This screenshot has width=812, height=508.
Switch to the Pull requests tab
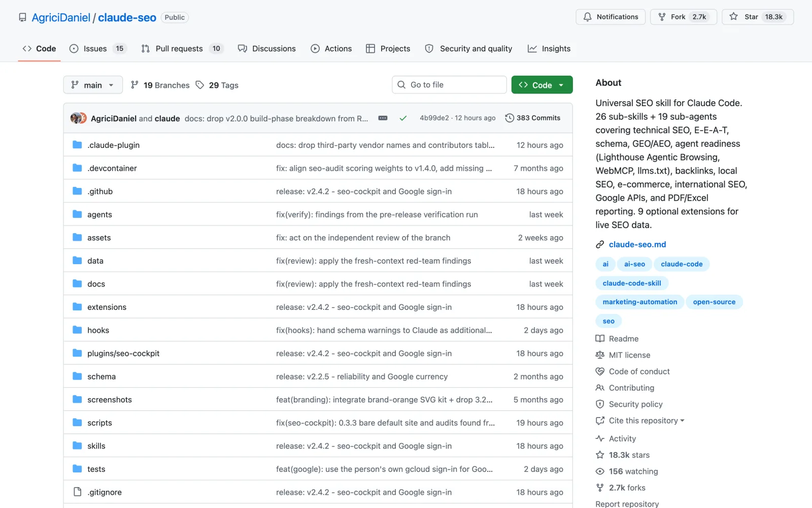coord(182,49)
